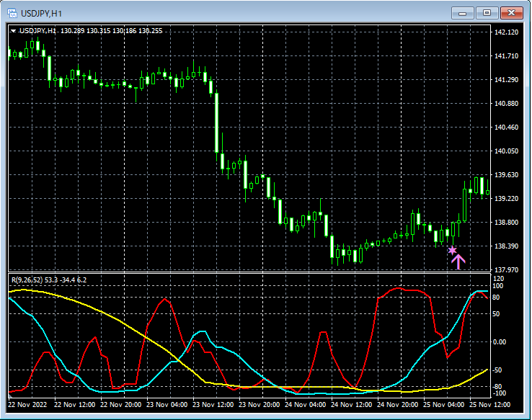Click the 23 Nov 20:00 time label
The height and width of the screenshot is (420, 532).
[x=259, y=405]
